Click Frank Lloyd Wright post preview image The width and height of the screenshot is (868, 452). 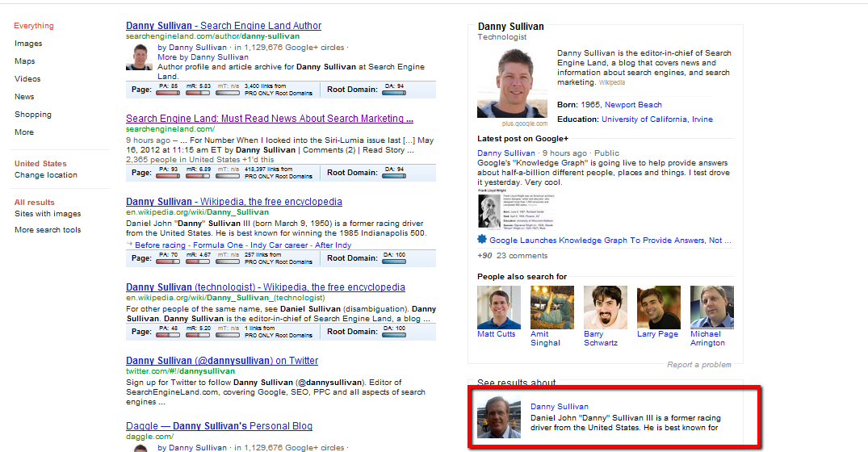515,209
